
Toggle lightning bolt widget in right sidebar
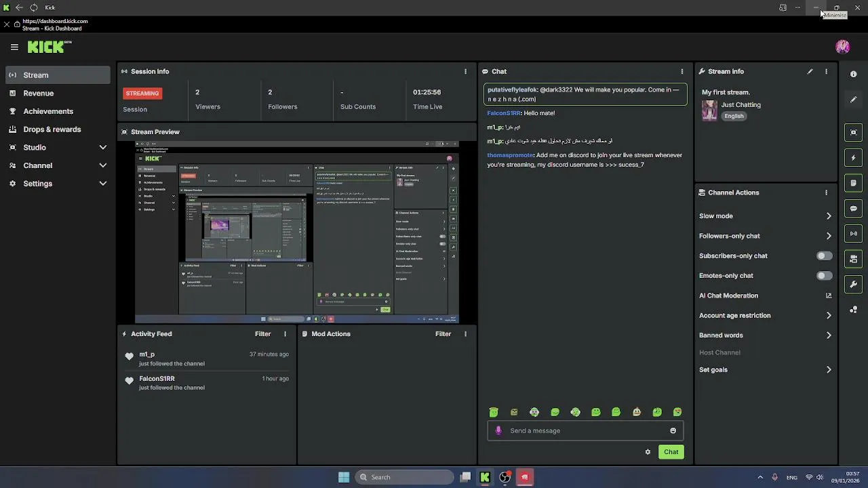point(853,158)
